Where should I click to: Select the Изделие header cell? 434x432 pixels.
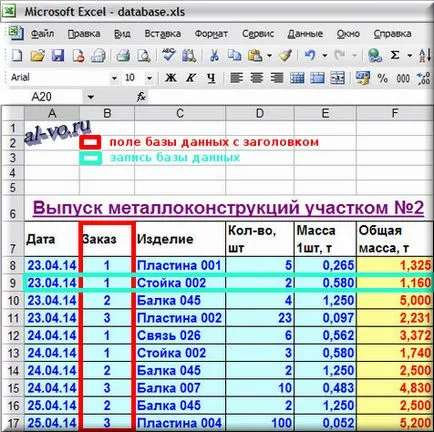point(180,239)
